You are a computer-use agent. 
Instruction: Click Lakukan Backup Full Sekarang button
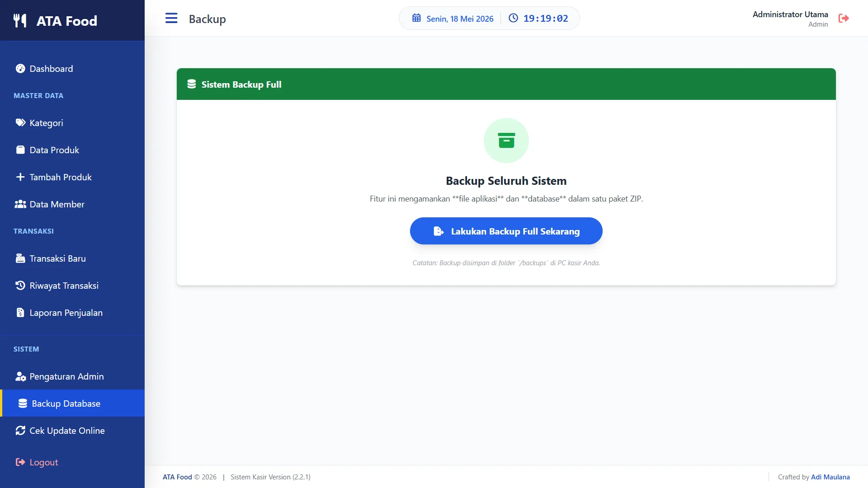coord(506,231)
